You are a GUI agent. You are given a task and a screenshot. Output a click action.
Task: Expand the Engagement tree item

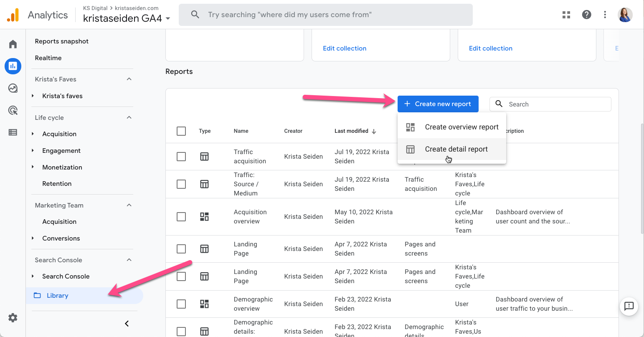tap(33, 150)
